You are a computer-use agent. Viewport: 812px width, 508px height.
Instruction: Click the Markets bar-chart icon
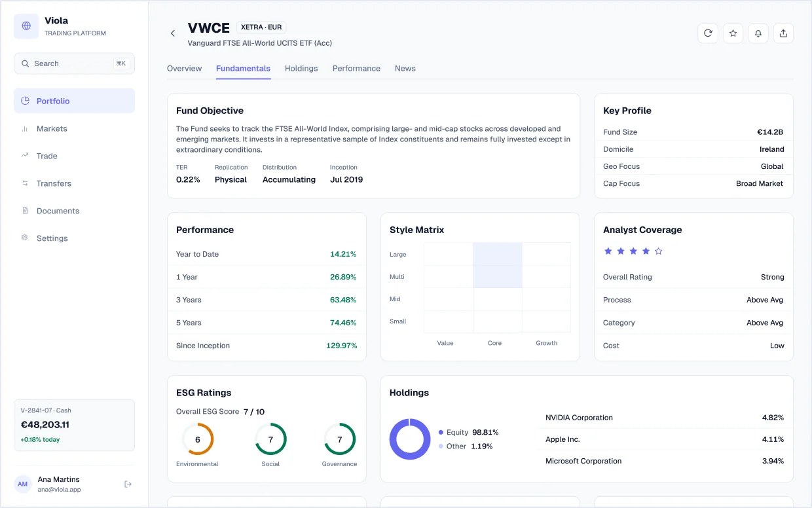(x=25, y=129)
